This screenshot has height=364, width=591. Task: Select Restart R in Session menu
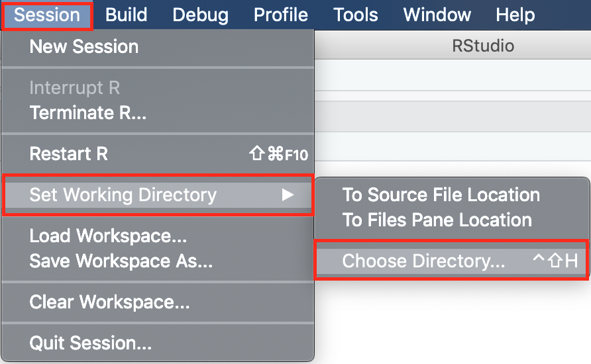click(68, 154)
